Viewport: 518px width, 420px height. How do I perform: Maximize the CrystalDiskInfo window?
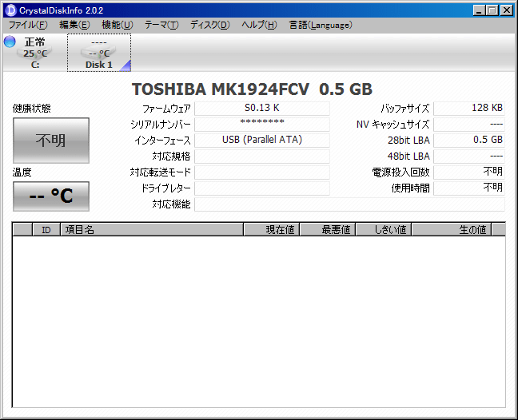pos(492,10)
